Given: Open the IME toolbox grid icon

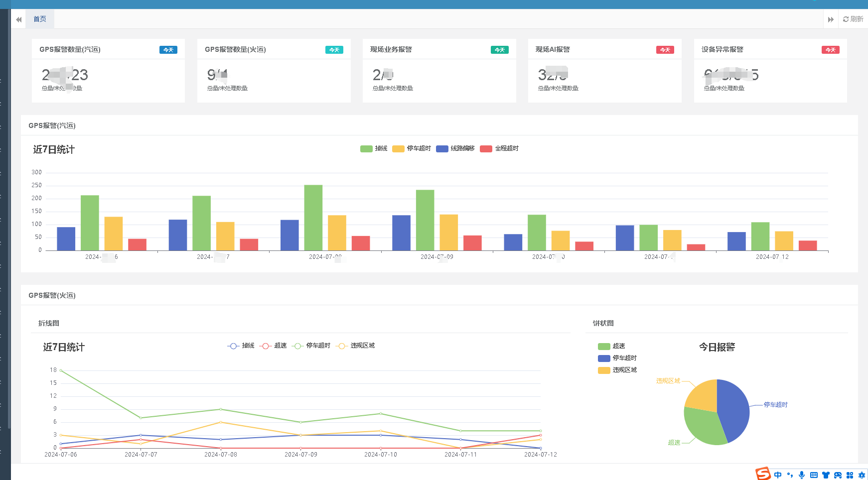Looking at the screenshot, I should [850, 475].
